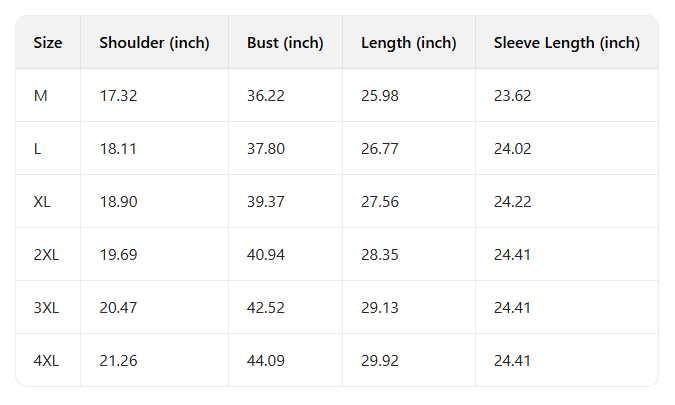
Task: Click the Shoulder (inch) column header
Action: (x=154, y=43)
